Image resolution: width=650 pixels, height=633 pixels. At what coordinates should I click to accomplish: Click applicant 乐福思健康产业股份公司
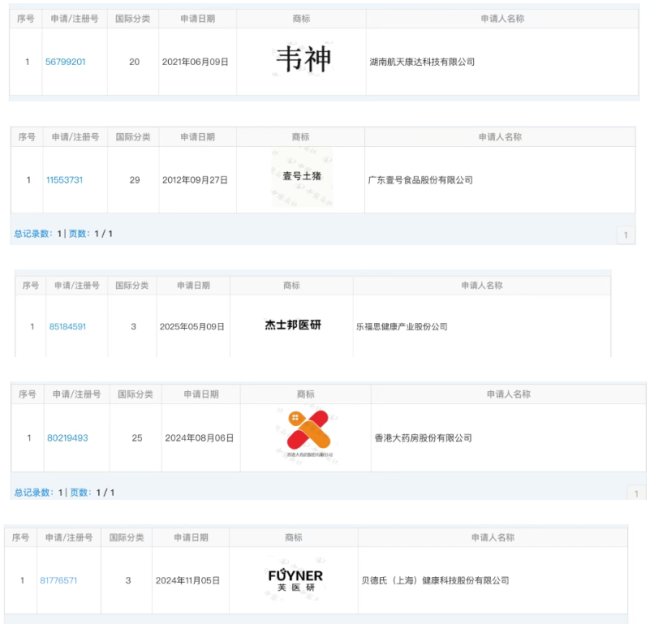click(402, 327)
